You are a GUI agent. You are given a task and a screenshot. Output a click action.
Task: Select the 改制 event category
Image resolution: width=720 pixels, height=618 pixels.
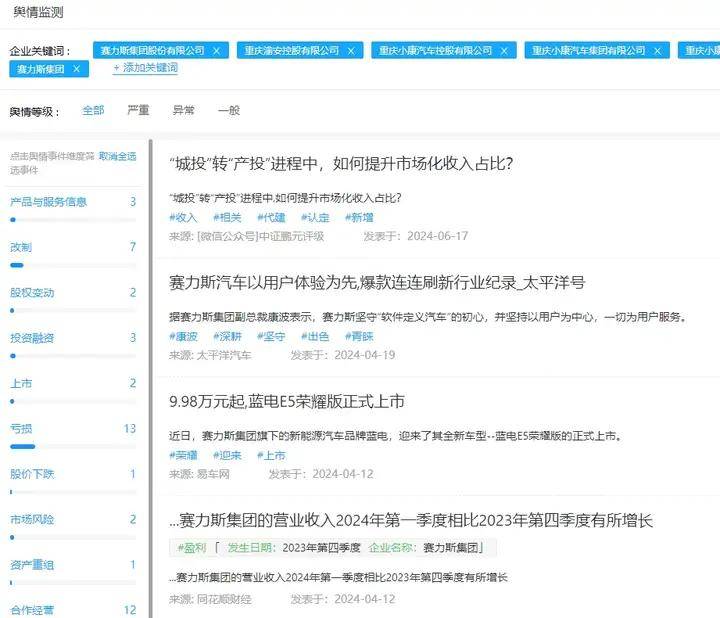click(x=21, y=247)
